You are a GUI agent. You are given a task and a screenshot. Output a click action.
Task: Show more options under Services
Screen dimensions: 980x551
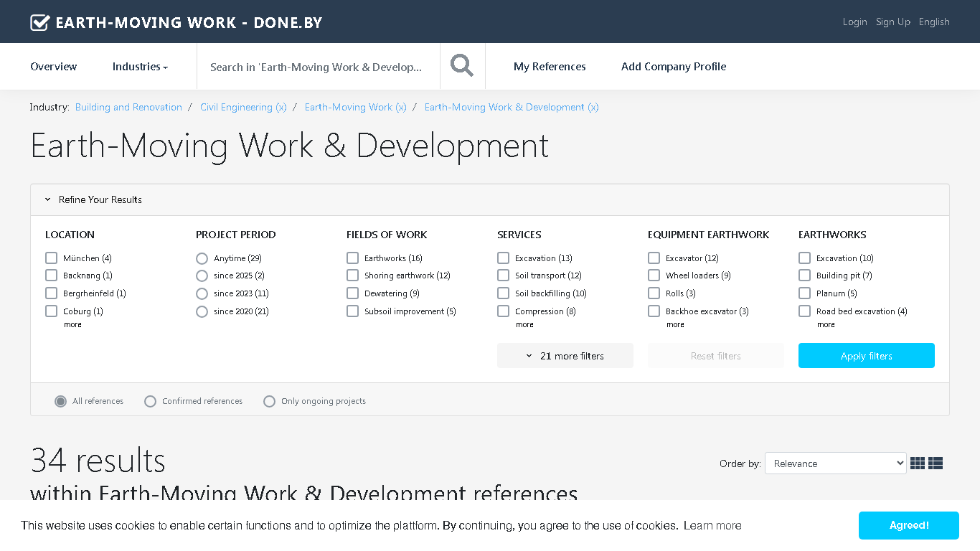point(524,324)
